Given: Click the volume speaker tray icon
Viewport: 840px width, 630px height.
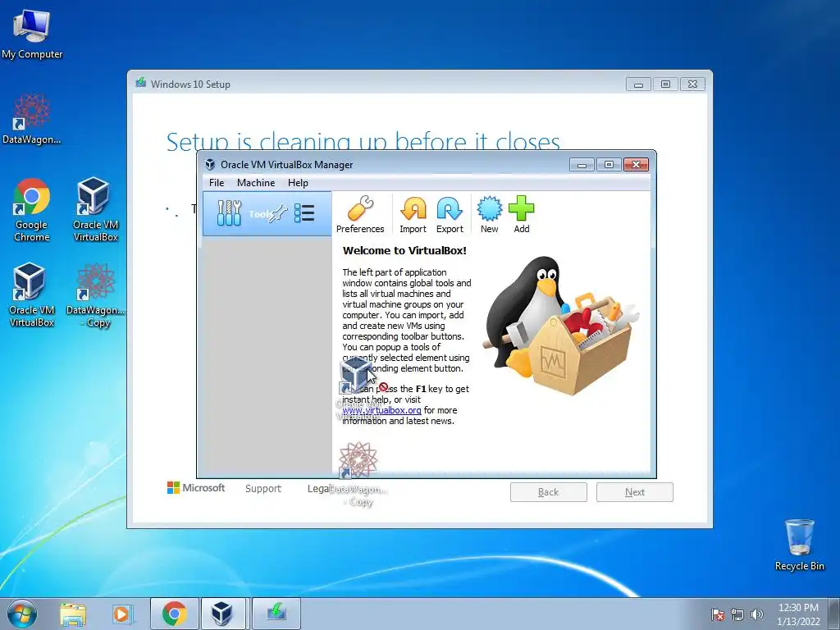Looking at the screenshot, I should click(x=757, y=614).
